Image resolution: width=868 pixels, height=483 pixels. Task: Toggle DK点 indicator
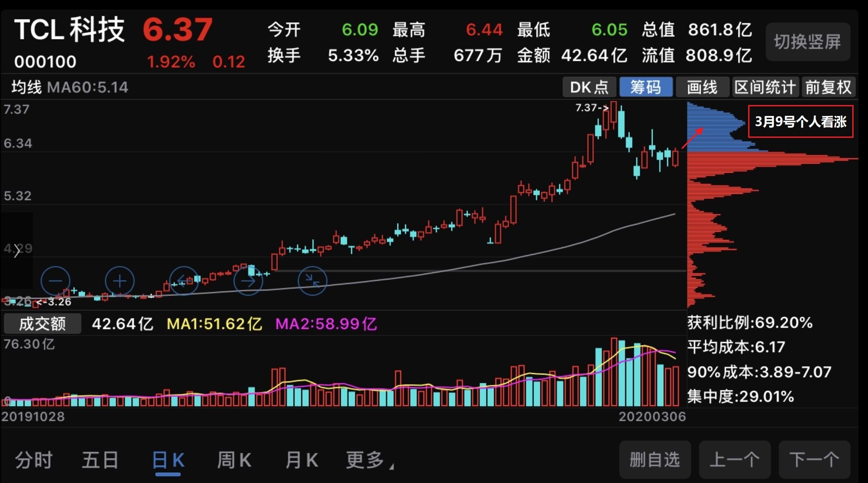point(589,87)
